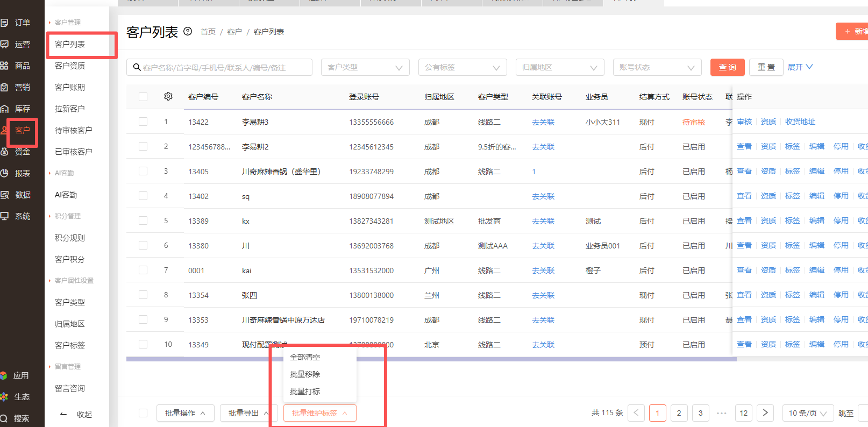Go to the next page arrow

pyautogui.click(x=765, y=413)
